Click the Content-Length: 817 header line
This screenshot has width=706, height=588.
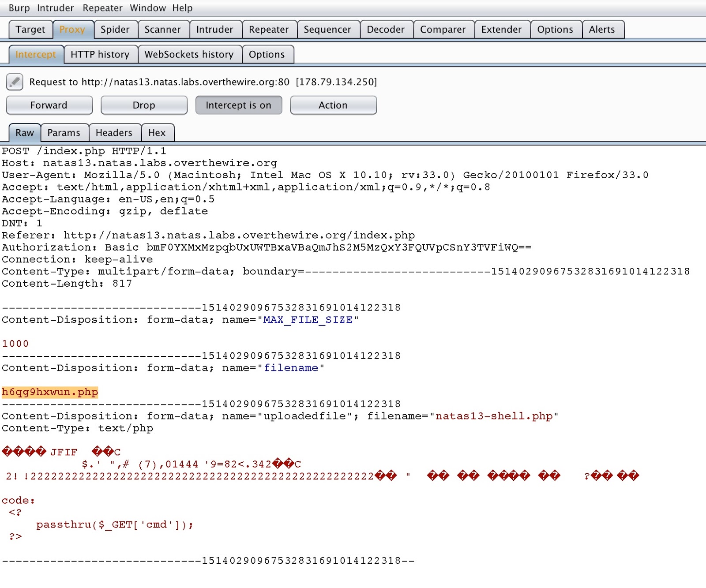pyautogui.click(x=67, y=283)
